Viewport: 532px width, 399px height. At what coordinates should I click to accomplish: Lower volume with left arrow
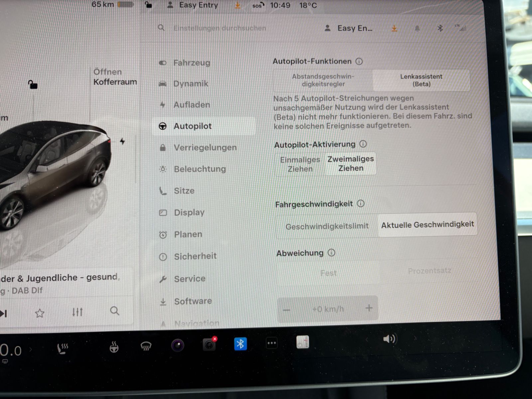click(x=367, y=340)
